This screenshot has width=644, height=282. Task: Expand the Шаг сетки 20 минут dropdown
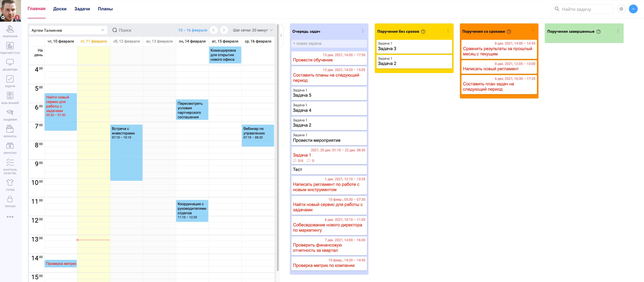[253, 30]
